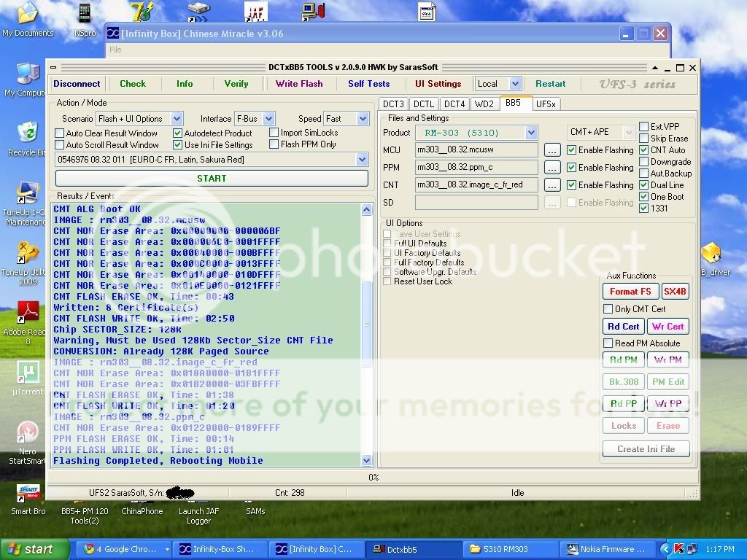Open the NSpro desktop shortcut
Viewport: 747px width, 560px height.
coord(85,19)
